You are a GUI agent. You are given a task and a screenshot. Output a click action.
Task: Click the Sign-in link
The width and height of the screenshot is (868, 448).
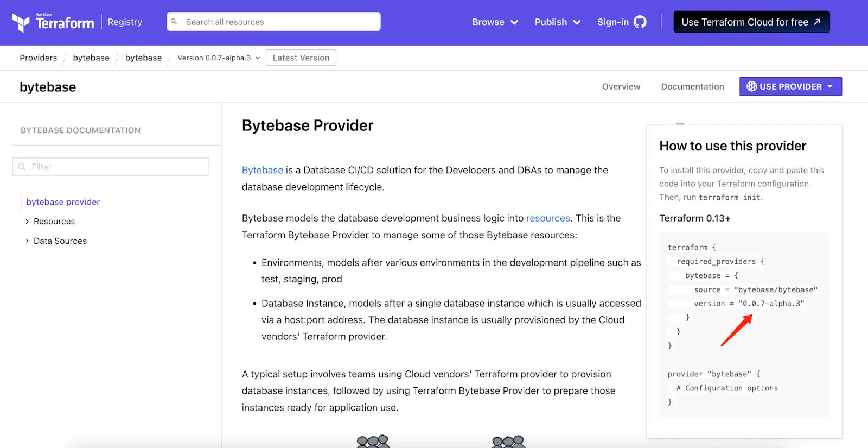[613, 22]
